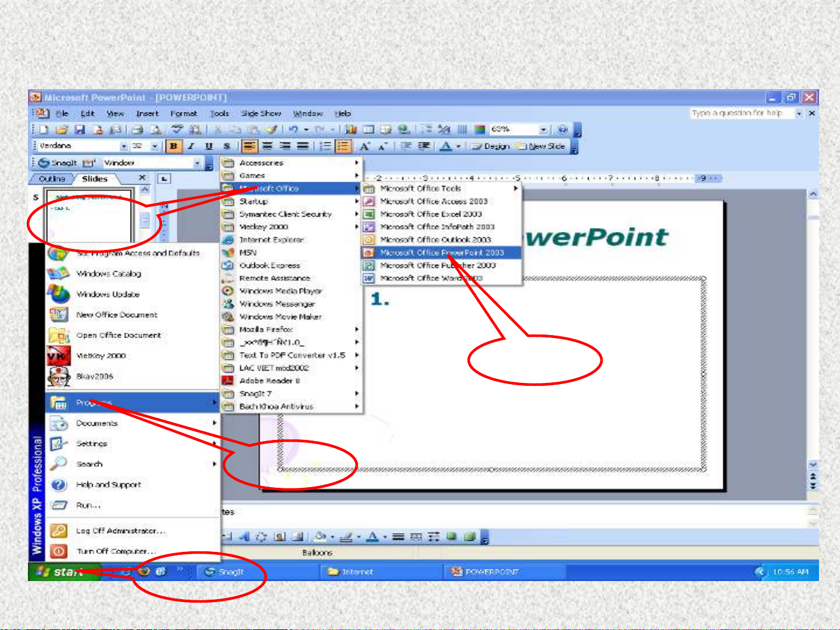This screenshot has height=630, width=840.
Task: Open the Slide Show menu
Action: [261, 114]
